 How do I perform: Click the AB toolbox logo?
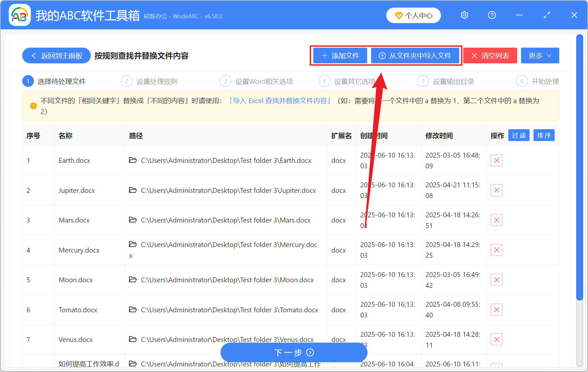tap(20, 15)
